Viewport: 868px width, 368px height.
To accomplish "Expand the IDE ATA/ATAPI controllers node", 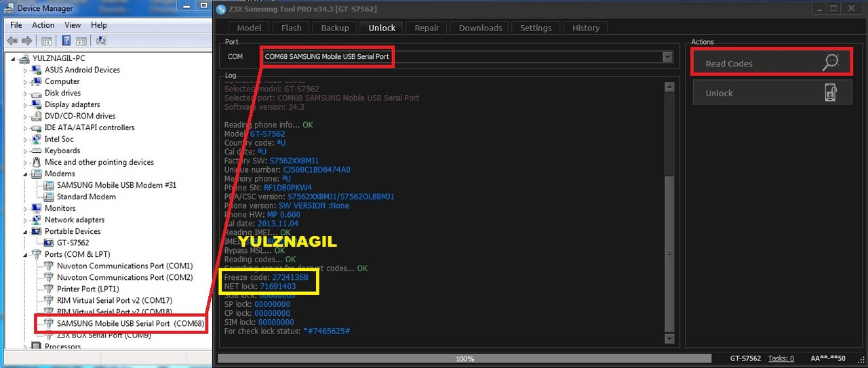I will [26, 127].
